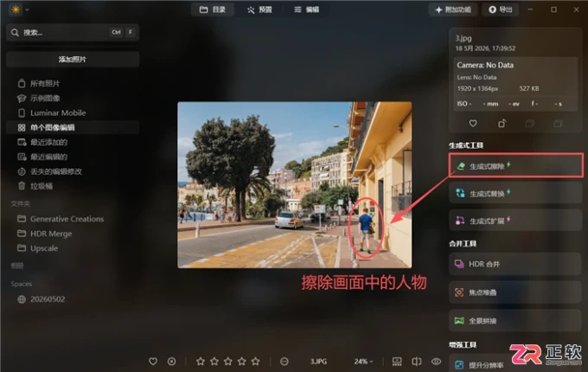
Task: Click the search magnifier icon
Action: (x=15, y=33)
